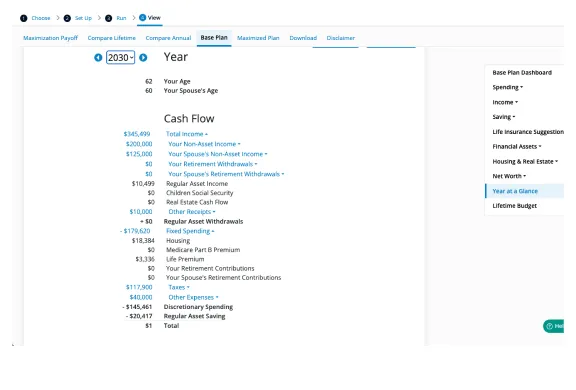Click the $10,000 other receipts amount
Viewport: 576px width, 390px height.
tap(141, 212)
